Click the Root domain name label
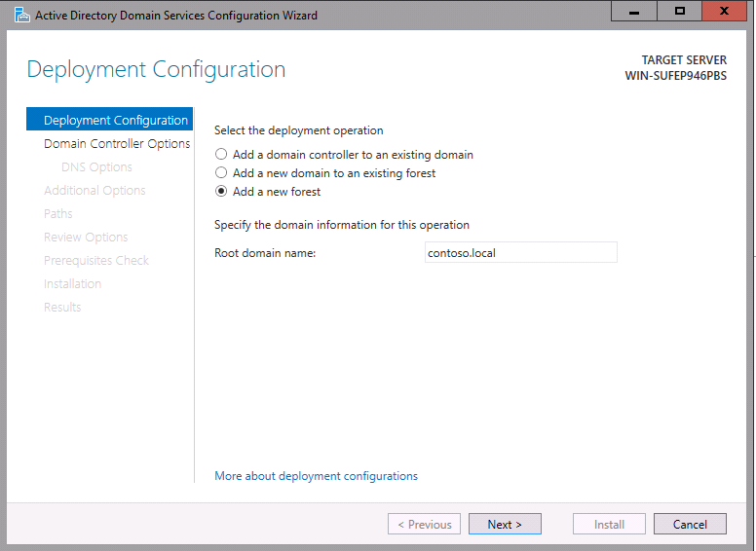The width and height of the screenshot is (756, 551). point(265,253)
